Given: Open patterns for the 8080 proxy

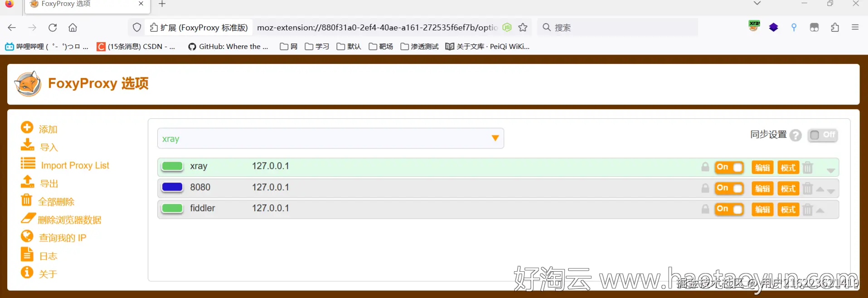Looking at the screenshot, I should [788, 188].
